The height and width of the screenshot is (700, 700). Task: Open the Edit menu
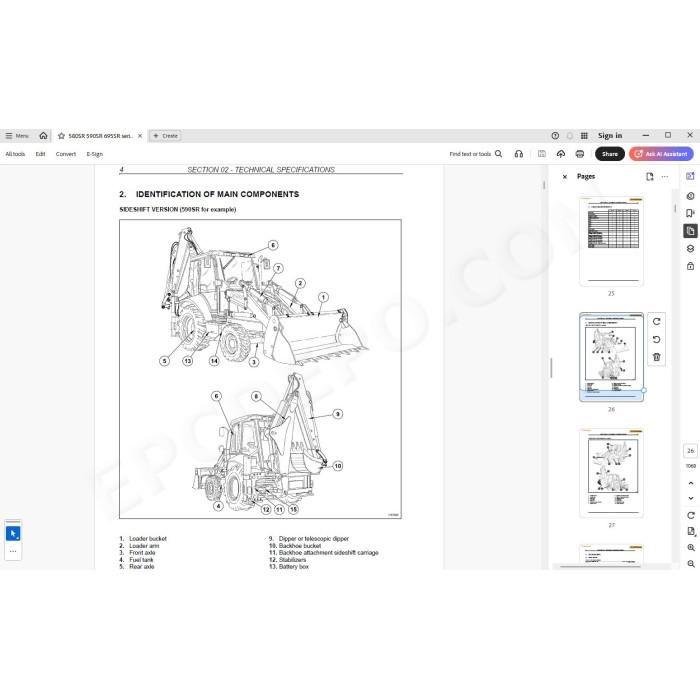41,154
